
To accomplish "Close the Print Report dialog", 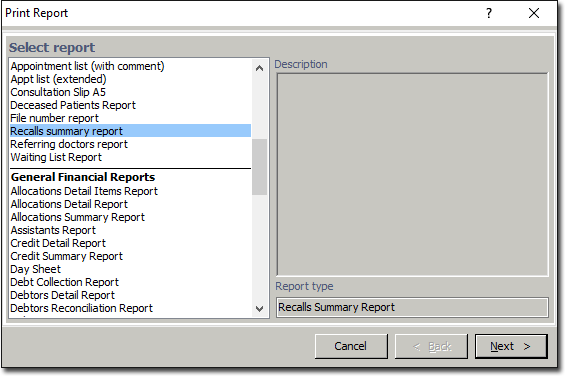I will 534,13.
